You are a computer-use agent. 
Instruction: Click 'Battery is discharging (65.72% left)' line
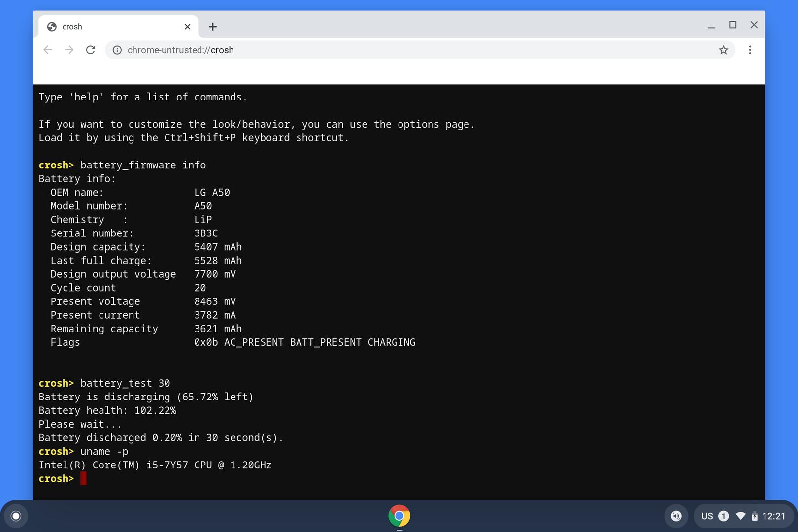click(146, 397)
